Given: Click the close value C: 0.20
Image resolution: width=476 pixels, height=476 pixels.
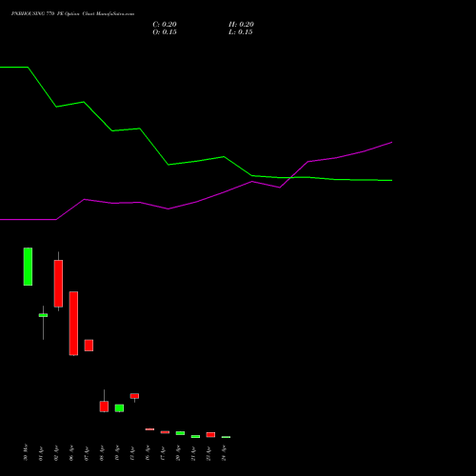Looking at the screenshot, I should (165, 25).
